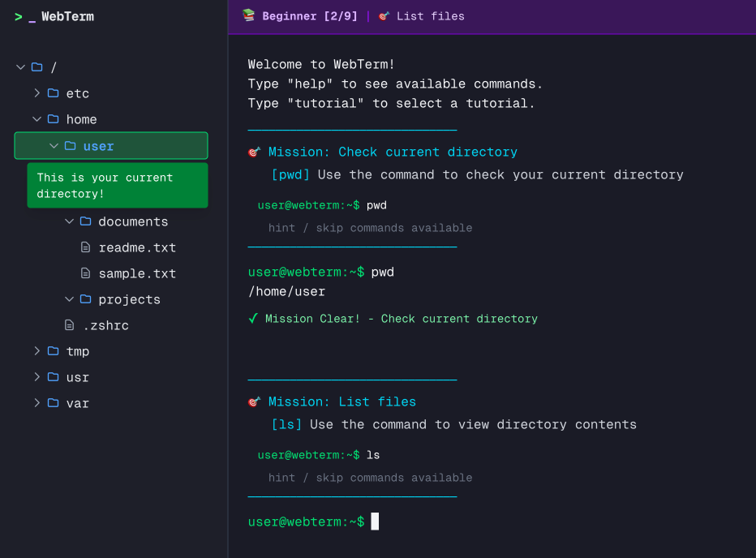Screen dimensions: 756x558
Task: Click the folder icon beside documents
Action: (86, 221)
